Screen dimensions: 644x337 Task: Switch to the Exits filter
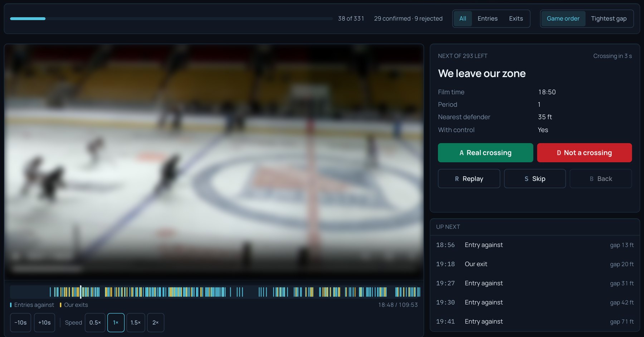(516, 19)
